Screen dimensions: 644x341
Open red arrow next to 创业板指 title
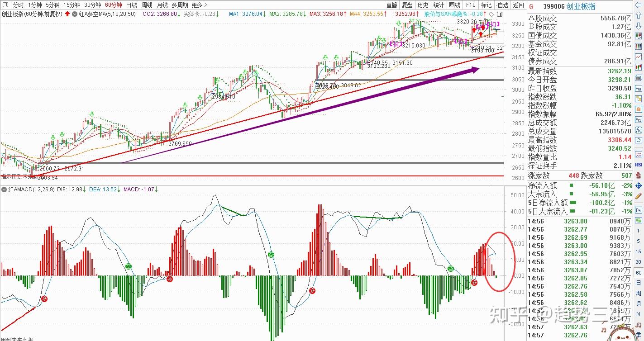click(x=68, y=14)
